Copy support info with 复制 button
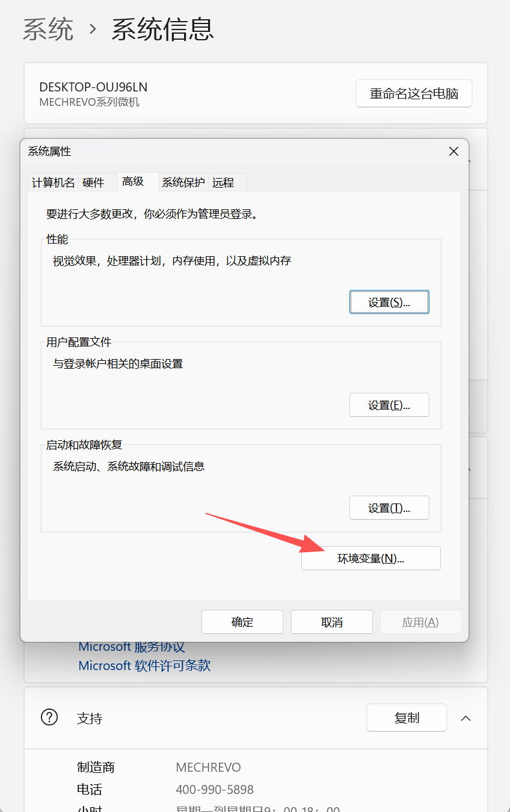This screenshot has width=510, height=812. coord(406,717)
